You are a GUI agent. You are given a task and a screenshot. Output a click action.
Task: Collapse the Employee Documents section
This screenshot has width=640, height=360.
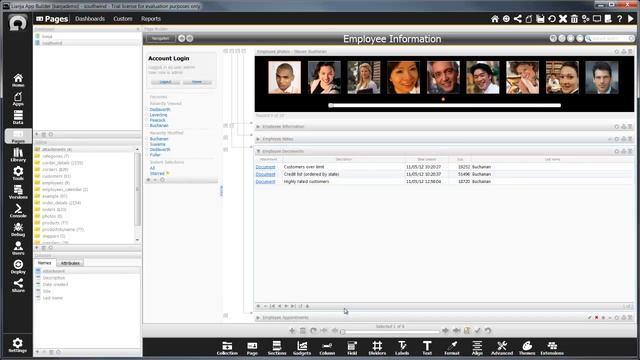258,151
